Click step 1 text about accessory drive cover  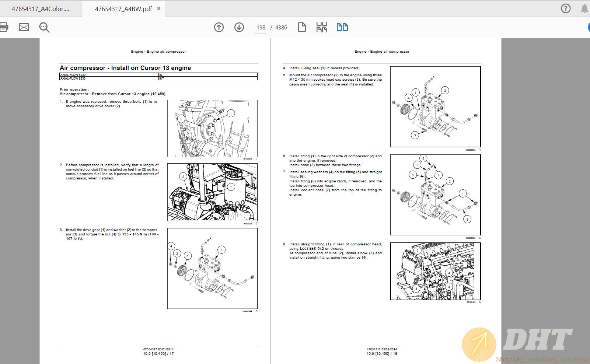click(112, 104)
